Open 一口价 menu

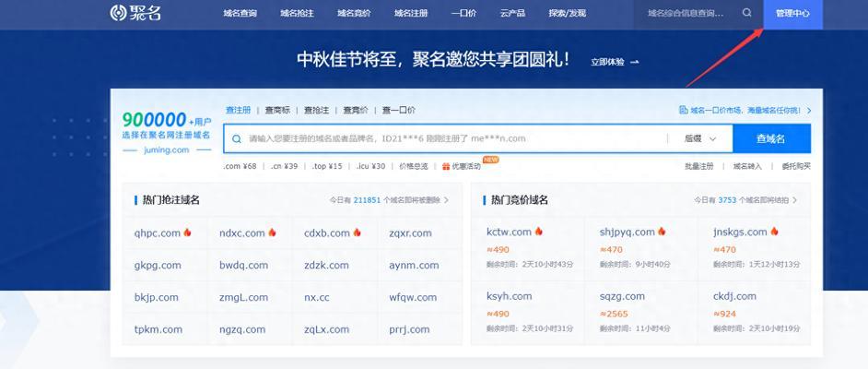click(x=463, y=13)
